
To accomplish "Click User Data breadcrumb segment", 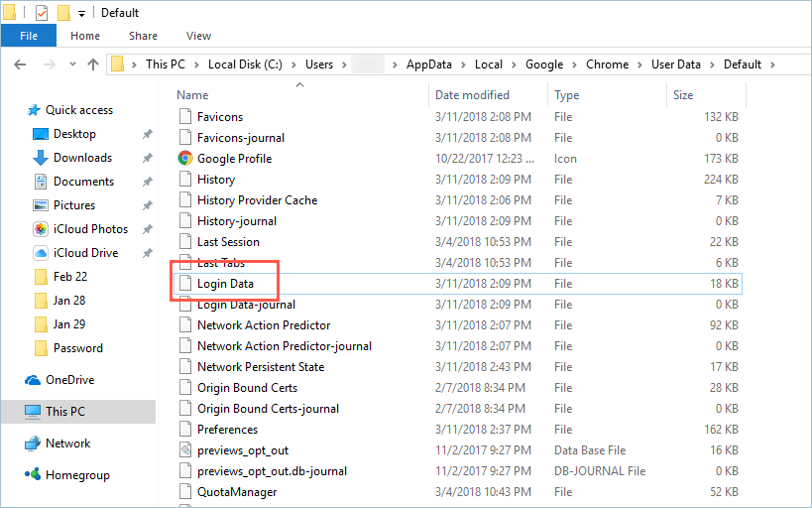I will pos(676,64).
